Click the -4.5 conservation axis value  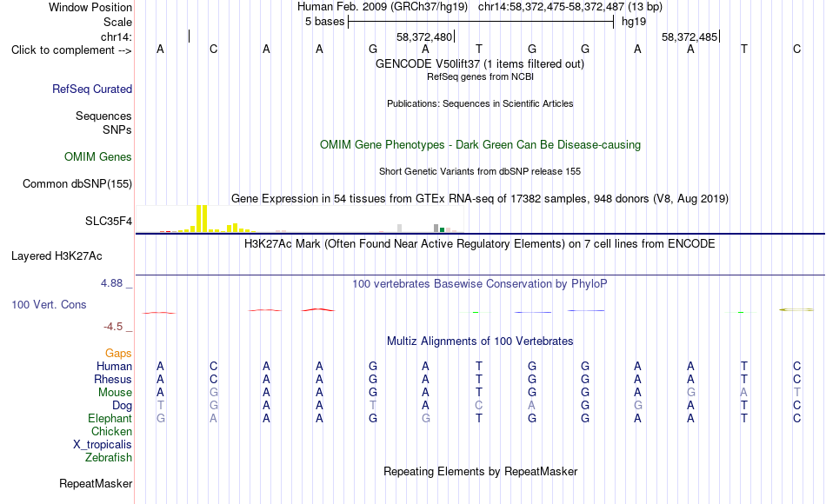click(113, 327)
